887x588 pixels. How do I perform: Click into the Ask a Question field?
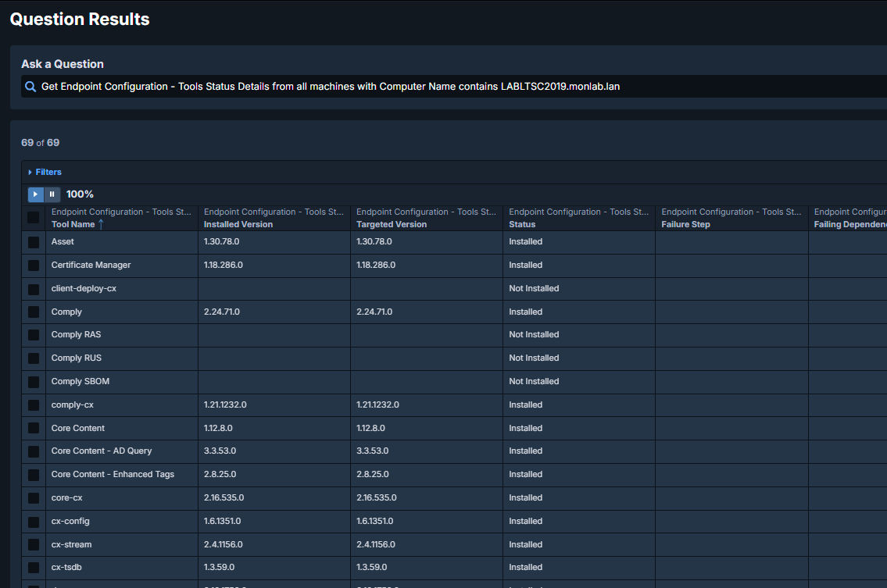click(x=453, y=87)
